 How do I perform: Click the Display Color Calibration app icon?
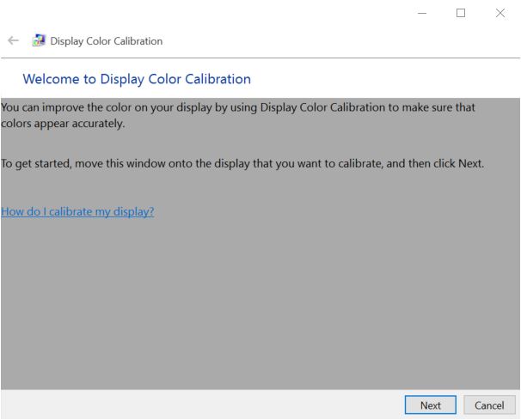click(x=39, y=40)
